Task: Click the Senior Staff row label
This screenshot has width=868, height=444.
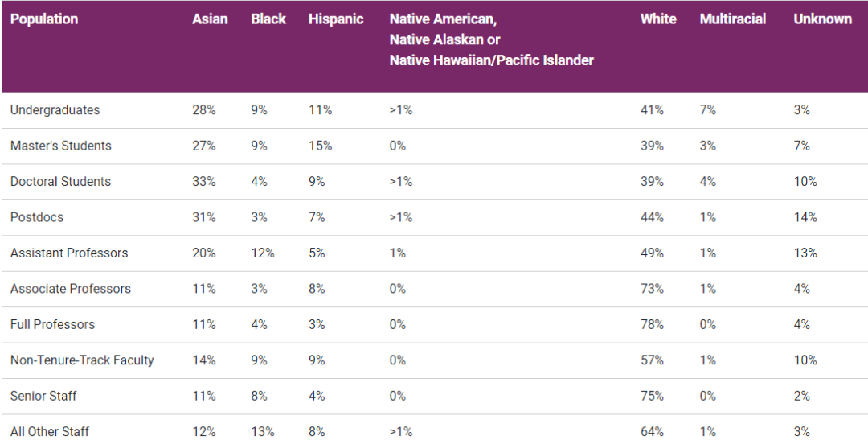Action: pyautogui.click(x=44, y=397)
